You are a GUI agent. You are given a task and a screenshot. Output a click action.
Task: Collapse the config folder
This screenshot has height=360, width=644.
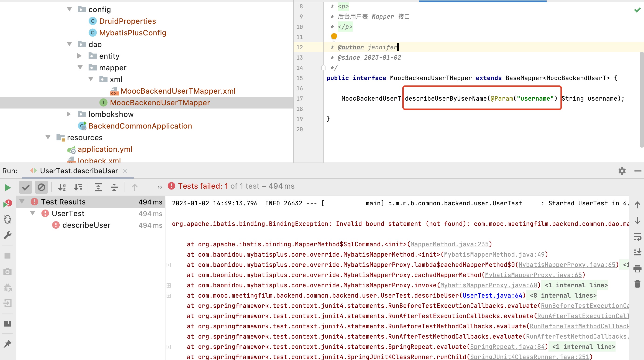[69, 9]
